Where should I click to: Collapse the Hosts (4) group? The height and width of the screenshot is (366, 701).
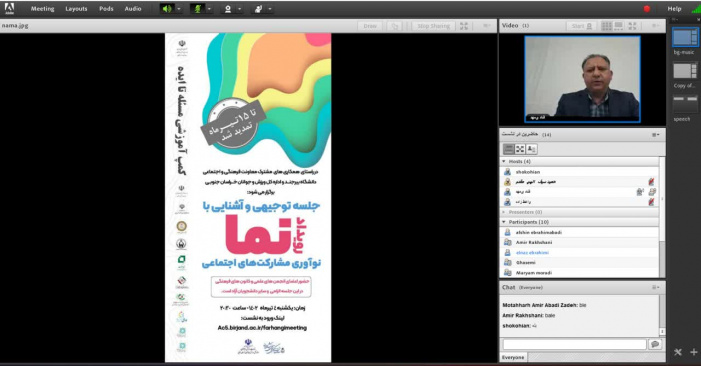pos(504,161)
